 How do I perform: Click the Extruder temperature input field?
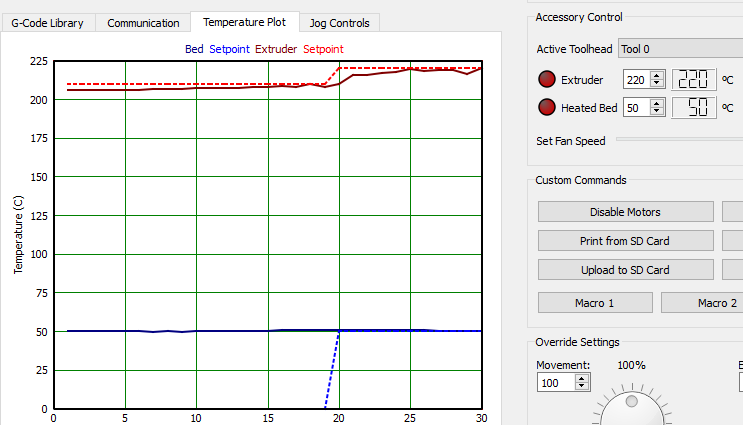(x=636, y=80)
